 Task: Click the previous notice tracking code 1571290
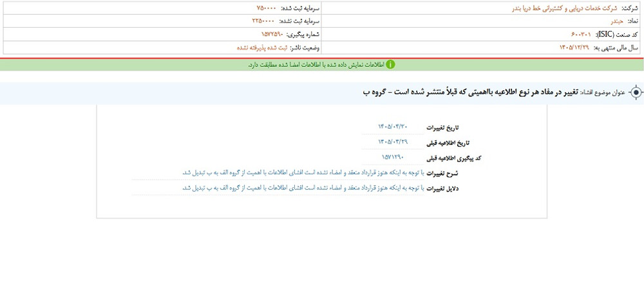point(392,157)
